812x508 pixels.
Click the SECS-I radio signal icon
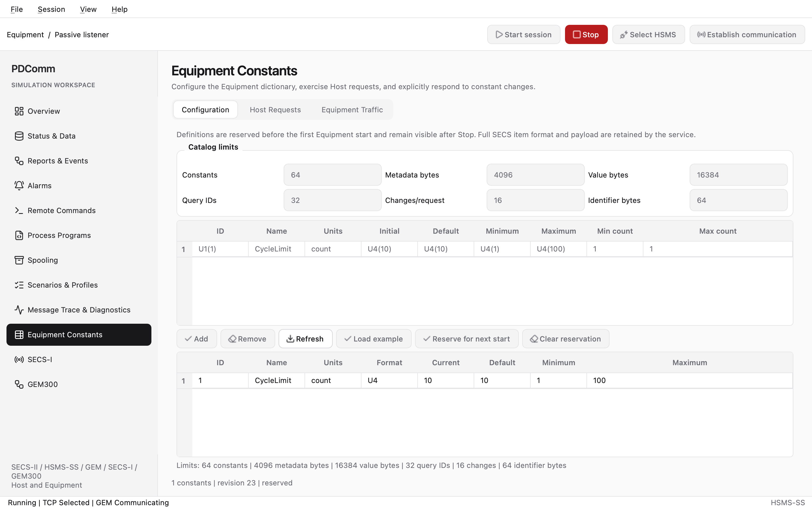19,360
